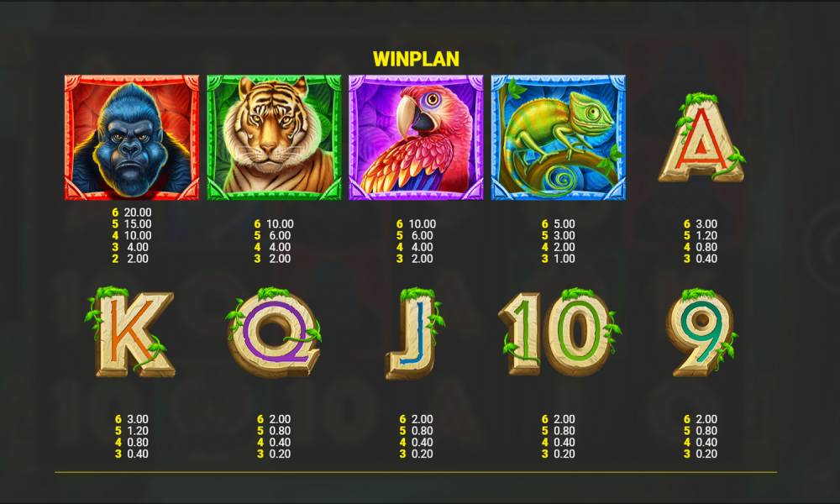
Task: Click the K symbol 5-of-a-kind 1.20 payout
Action: 132,431
